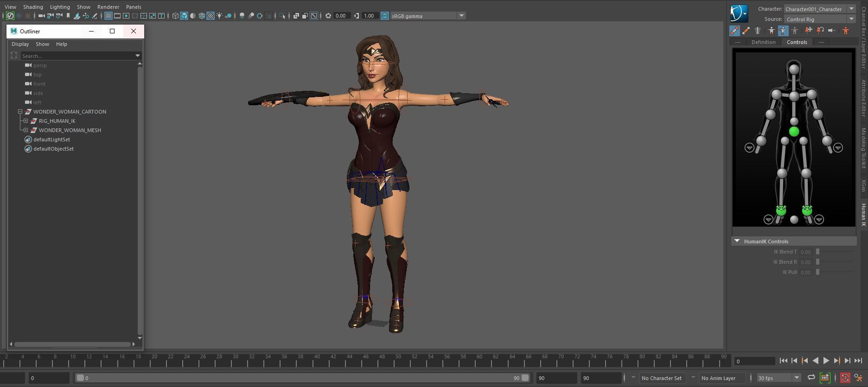Screen dimensions: 868x387
Task: Open the Character dropdown showing Character001_Character
Action: click(819, 9)
